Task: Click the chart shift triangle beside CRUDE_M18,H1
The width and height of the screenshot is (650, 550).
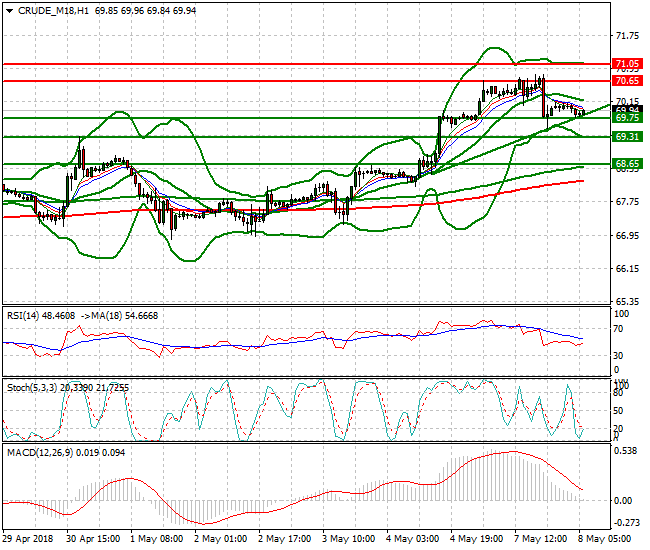Action: click(x=8, y=9)
